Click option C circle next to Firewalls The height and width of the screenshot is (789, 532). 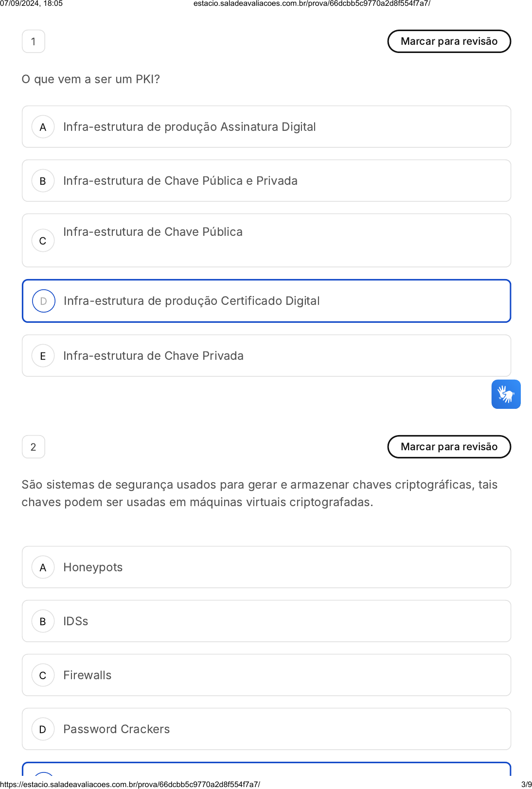coord(43,675)
